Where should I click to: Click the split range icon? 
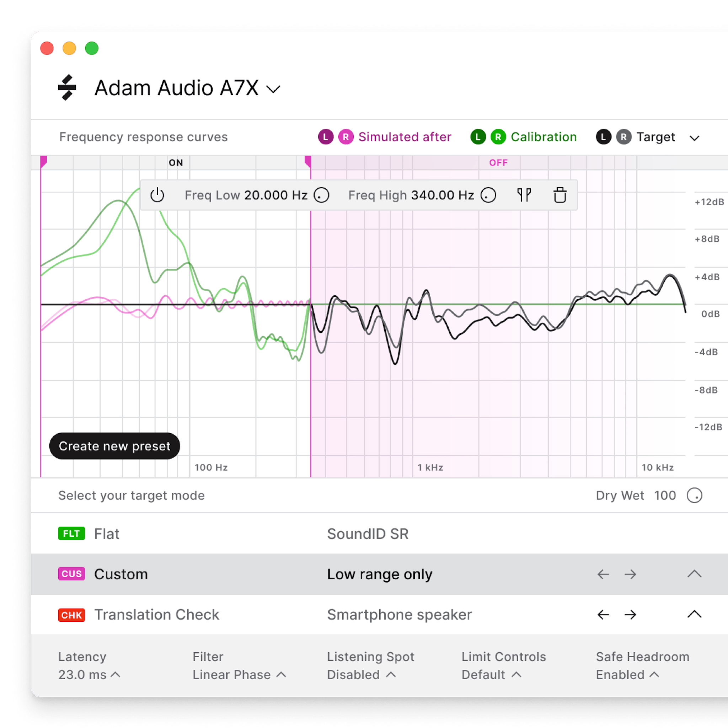click(524, 195)
